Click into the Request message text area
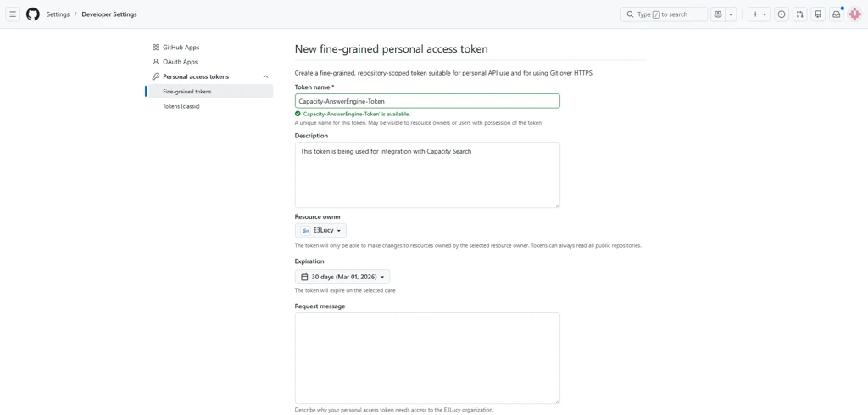The height and width of the screenshot is (415, 868). [x=427, y=357]
